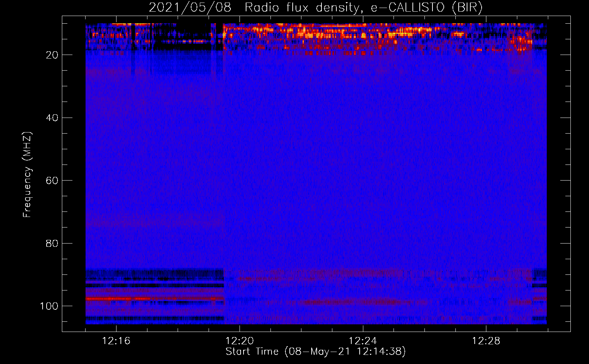The image size is (589, 364).
Task: Click the 100 frequency tick label
Action: tap(49, 306)
